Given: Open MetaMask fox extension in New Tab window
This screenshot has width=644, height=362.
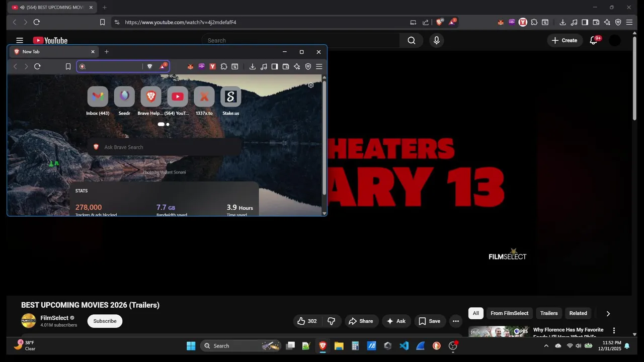Looking at the screenshot, I should [190, 66].
